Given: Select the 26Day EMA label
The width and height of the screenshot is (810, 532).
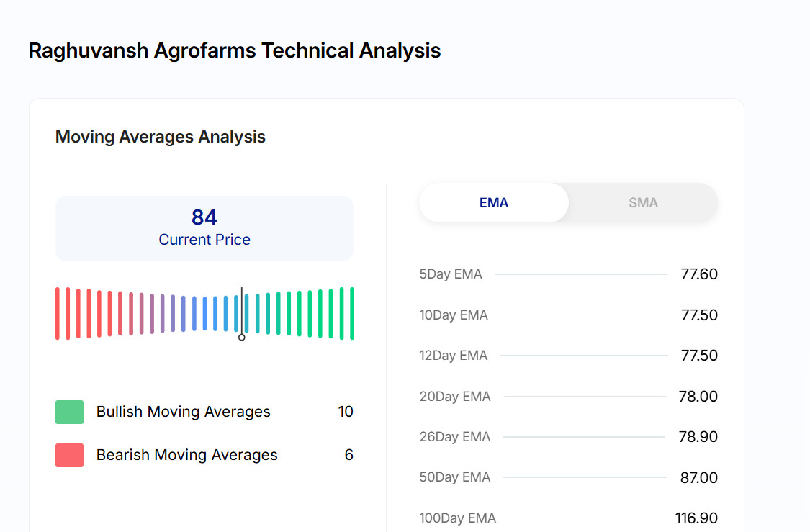Looking at the screenshot, I should 455,437.
